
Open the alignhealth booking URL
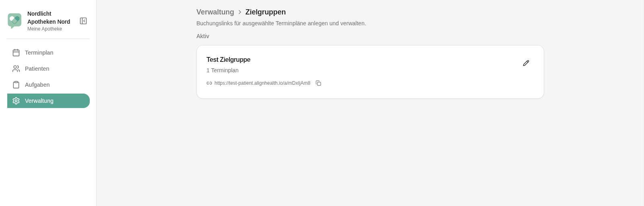click(x=262, y=83)
